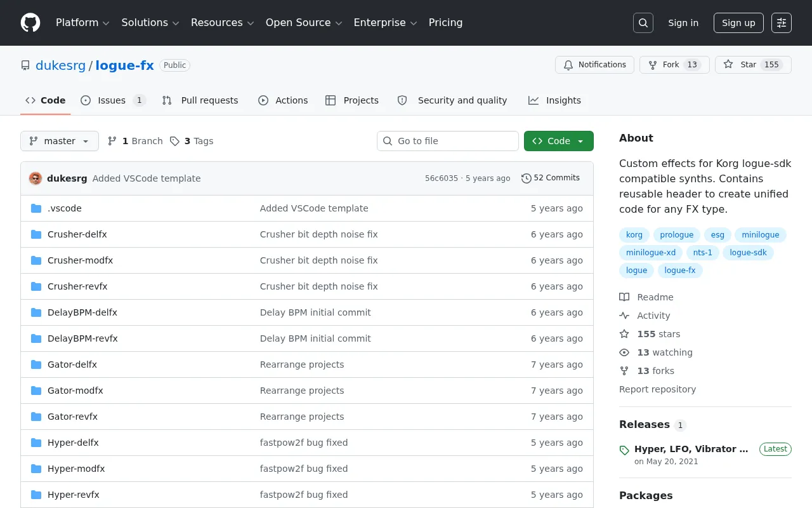Open the logue-fx repository name link
812x508 pixels.
[x=125, y=65]
